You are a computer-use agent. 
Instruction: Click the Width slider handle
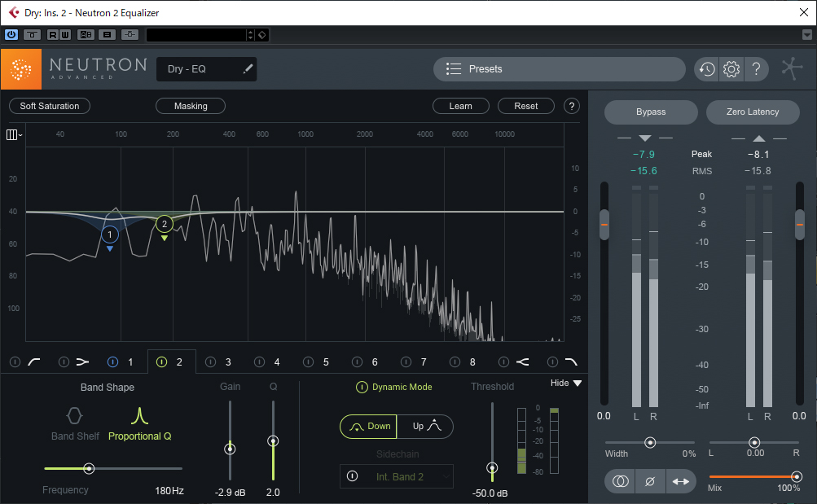pyautogui.click(x=650, y=443)
